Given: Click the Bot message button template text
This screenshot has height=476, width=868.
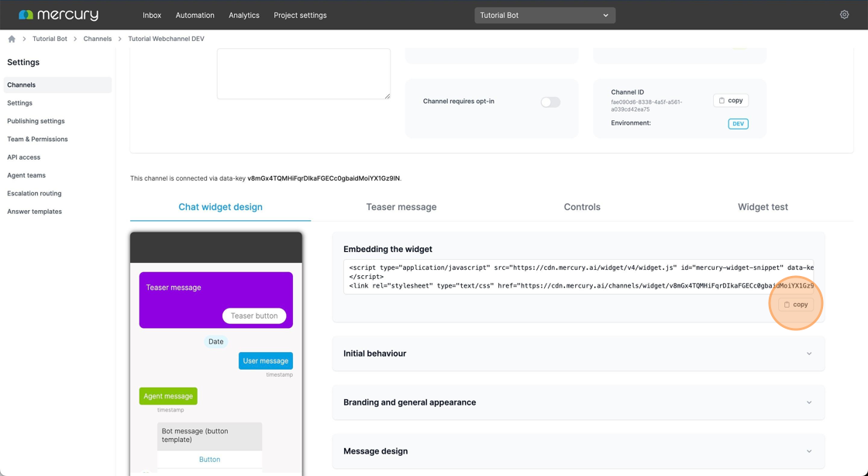Looking at the screenshot, I should tap(195, 435).
